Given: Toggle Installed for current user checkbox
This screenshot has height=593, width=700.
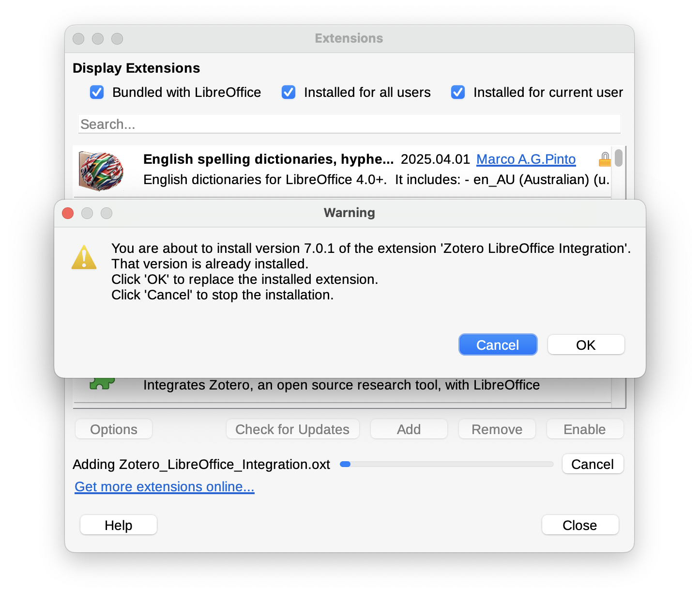Looking at the screenshot, I should tap(458, 92).
